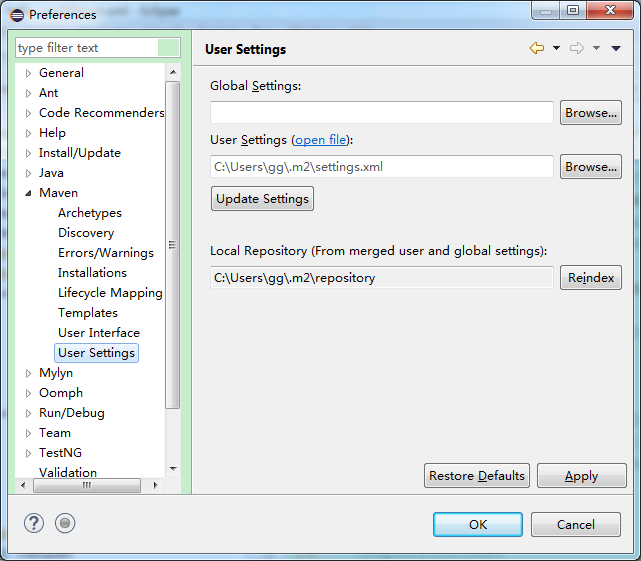Viewport: 641px width, 561px height.
Task: Click the Apply button
Action: [x=581, y=476]
